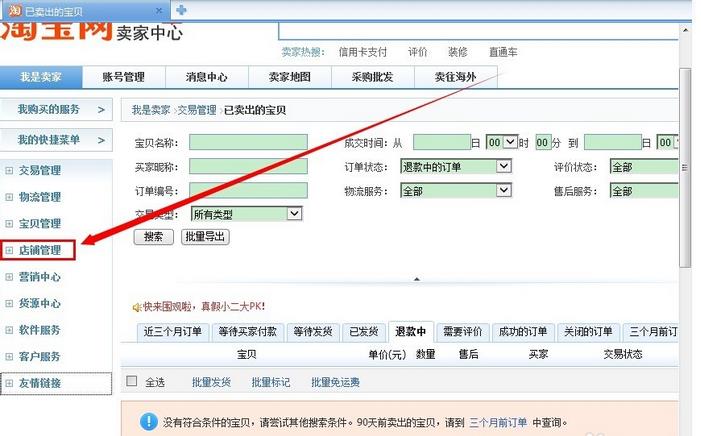Open the 评价状态 dropdown
701x436 pixels.
(644, 167)
